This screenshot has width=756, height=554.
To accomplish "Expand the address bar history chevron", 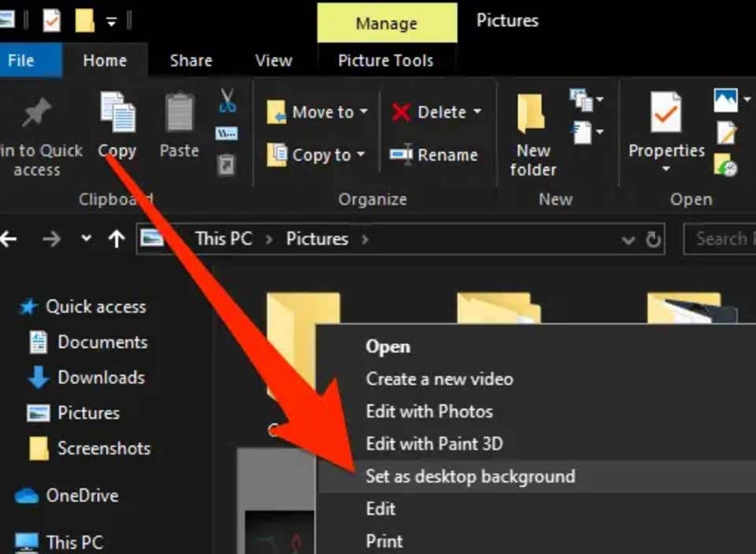I will 628,240.
